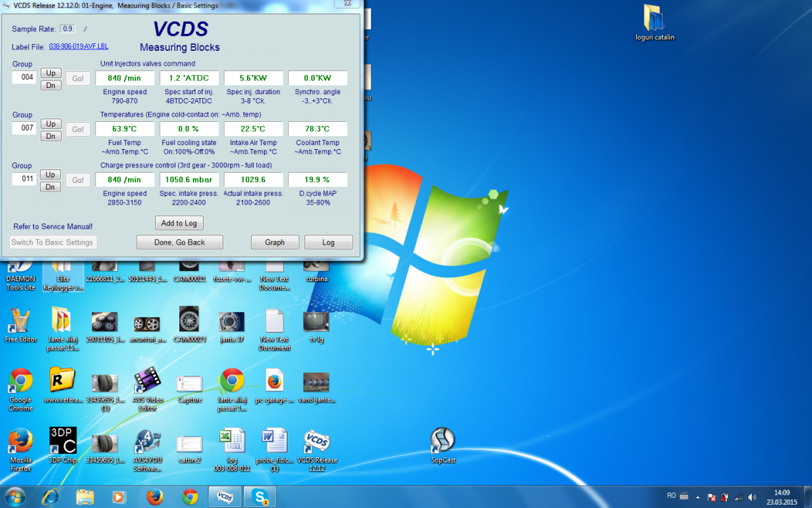Click Up button for Group 004
The width and height of the screenshot is (812, 508).
pyautogui.click(x=51, y=72)
